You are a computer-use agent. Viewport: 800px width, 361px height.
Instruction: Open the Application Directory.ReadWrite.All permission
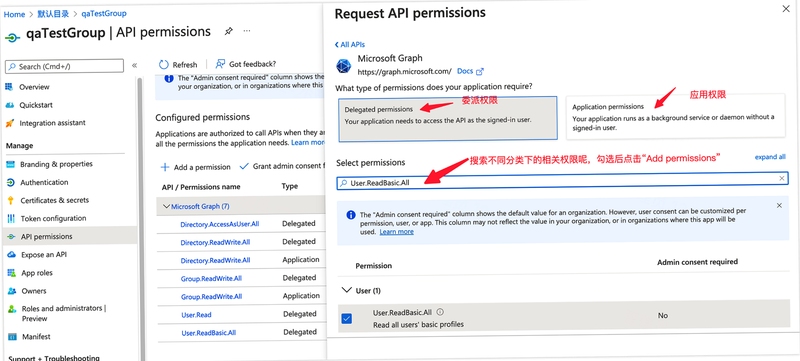point(215,261)
